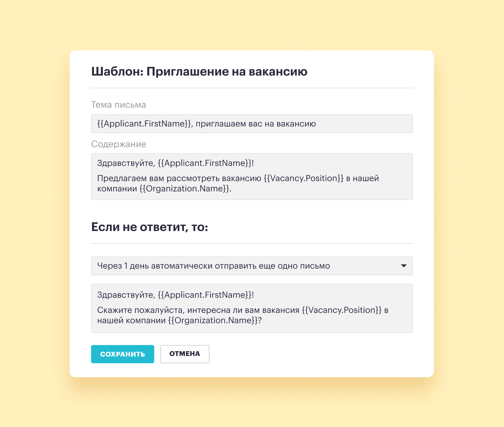The width and height of the screenshot is (504, 427).
Task: Click inside the Содержание message area
Action: [252, 177]
